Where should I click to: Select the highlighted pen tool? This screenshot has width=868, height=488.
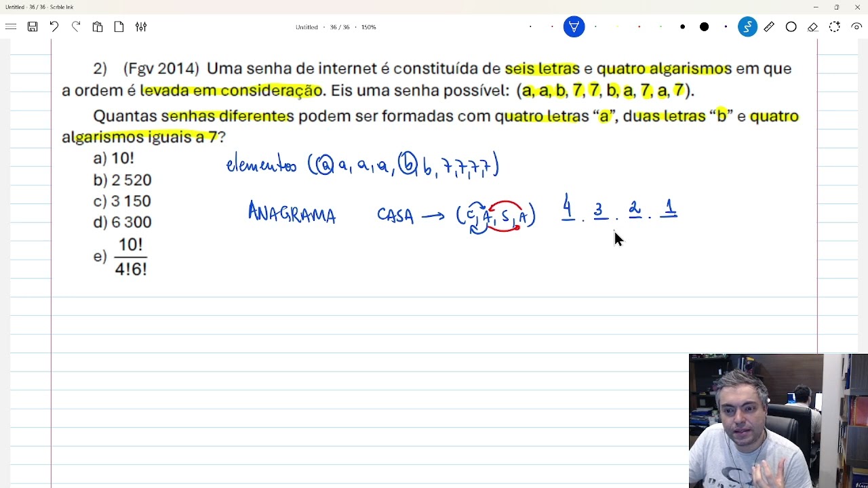coord(574,27)
